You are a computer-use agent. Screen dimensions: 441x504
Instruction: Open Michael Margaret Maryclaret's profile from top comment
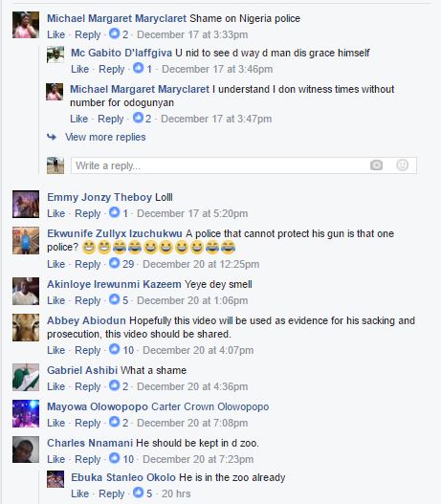pyautogui.click(x=117, y=18)
